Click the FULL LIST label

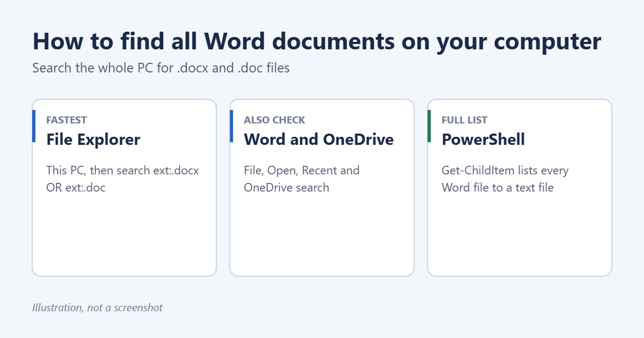tap(464, 120)
